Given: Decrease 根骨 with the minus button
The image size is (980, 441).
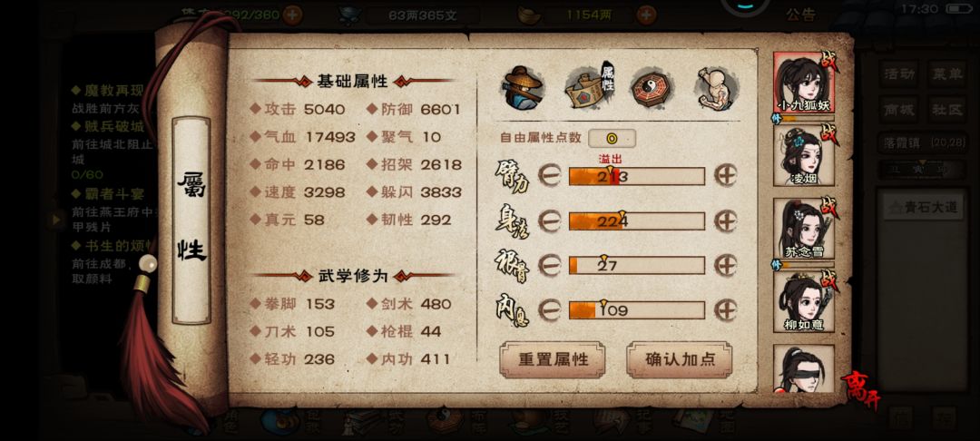Looking at the screenshot, I should (x=549, y=266).
